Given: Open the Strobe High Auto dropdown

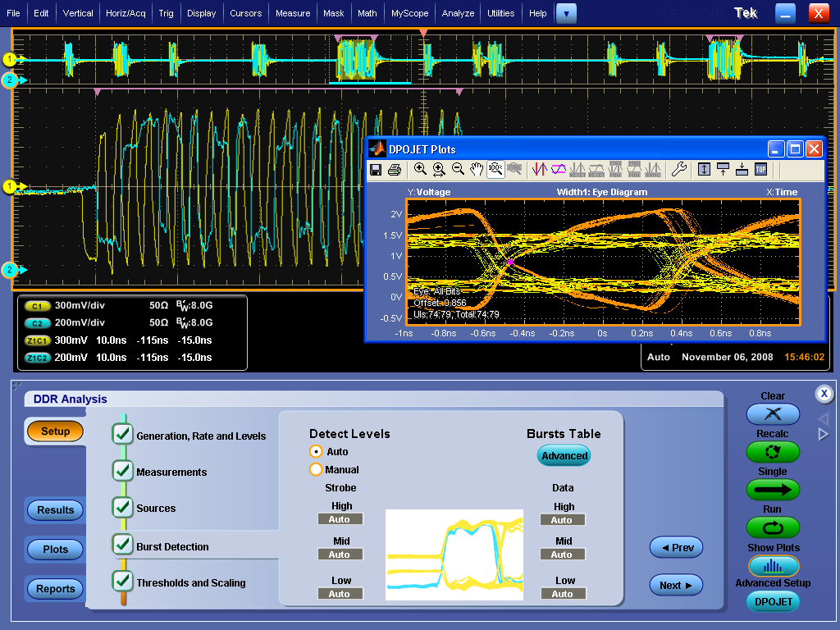Looking at the screenshot, I should click(340, 518).
